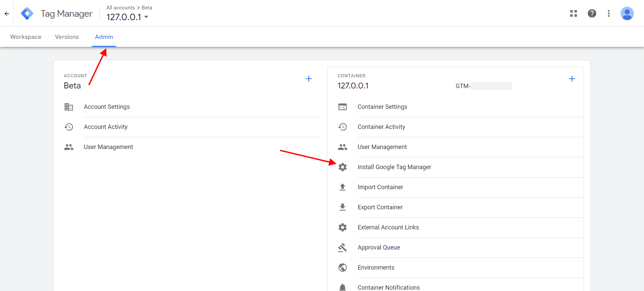Click the plus icon to create account
644x291 pixels.
click(309, 79)
